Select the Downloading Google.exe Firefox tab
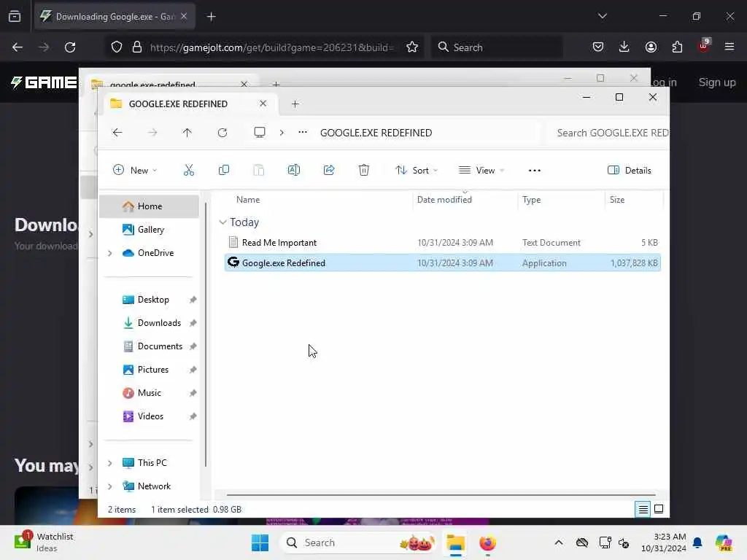This screenshot has width=747, height=560. (115, 16)
